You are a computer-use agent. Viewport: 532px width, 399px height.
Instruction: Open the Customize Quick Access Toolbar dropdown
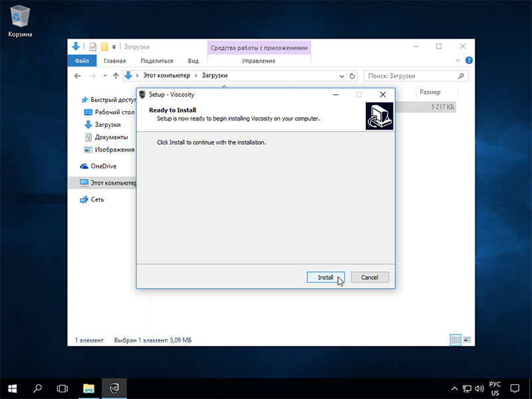click(x=114, y=47)
